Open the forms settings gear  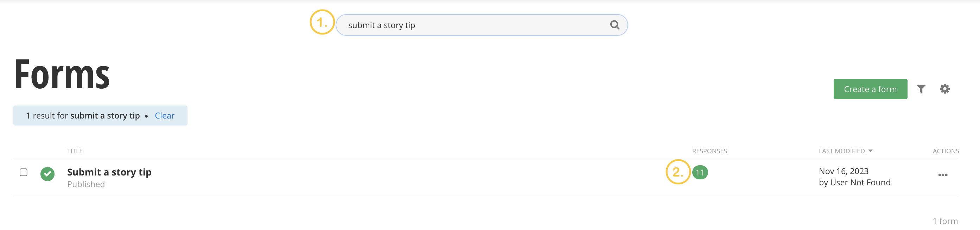pyautogui.click(x=944, y=89)
